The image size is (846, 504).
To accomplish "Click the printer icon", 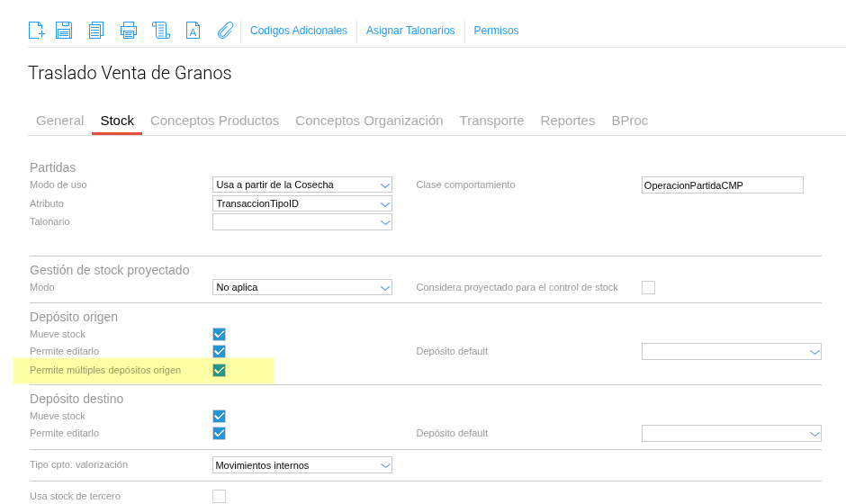I will pyautogui.click(x=129, y=31).
